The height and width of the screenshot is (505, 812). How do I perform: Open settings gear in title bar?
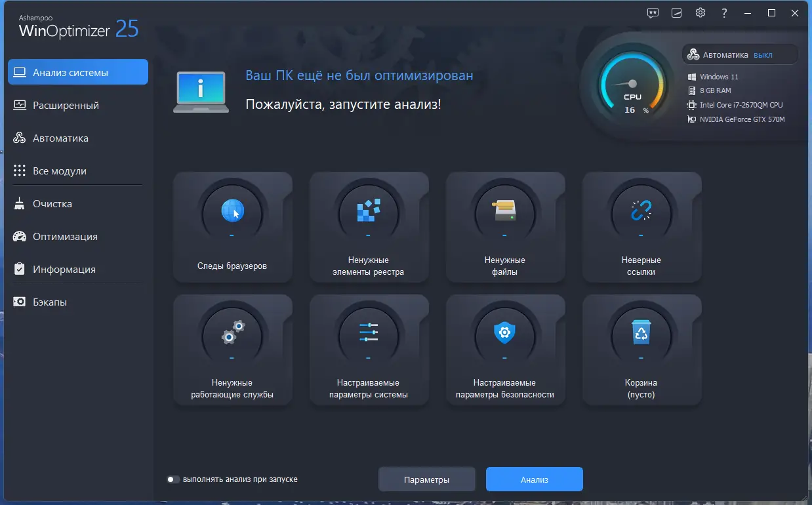coord(700,13)
